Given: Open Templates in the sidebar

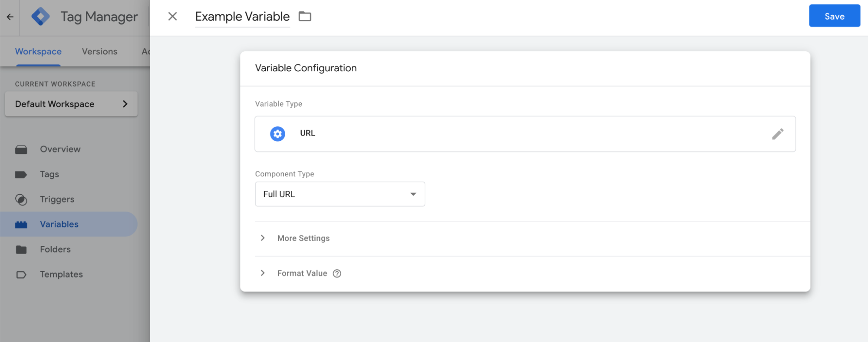Looking at the screenshot, I should coord(61,274).
